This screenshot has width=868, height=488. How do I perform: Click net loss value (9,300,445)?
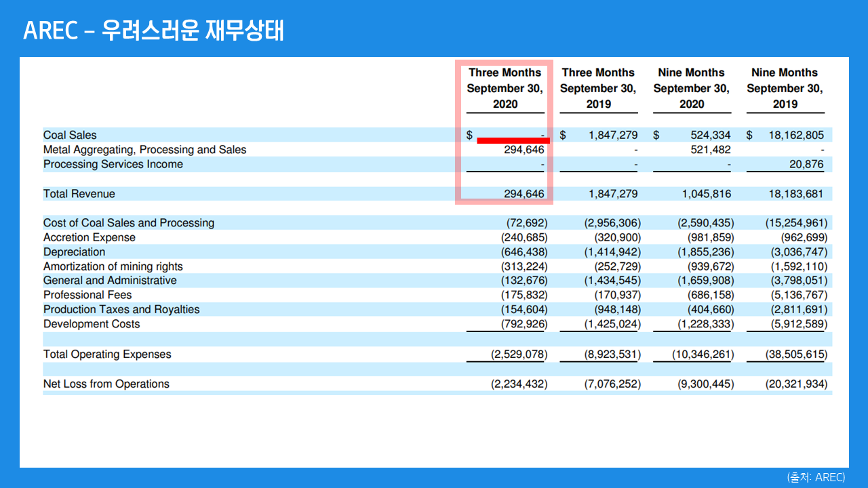706,384
